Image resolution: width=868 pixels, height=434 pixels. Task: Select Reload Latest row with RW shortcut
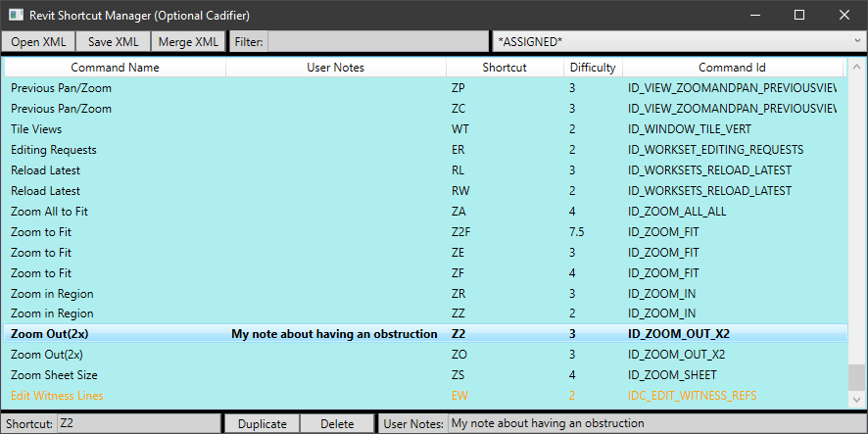[x=426, y=190]
